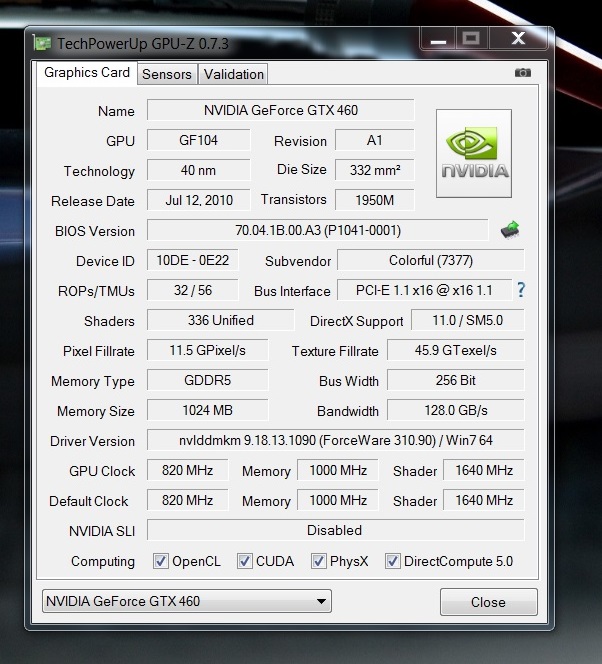Click the BIOS Version label

(x=95, y=232)
